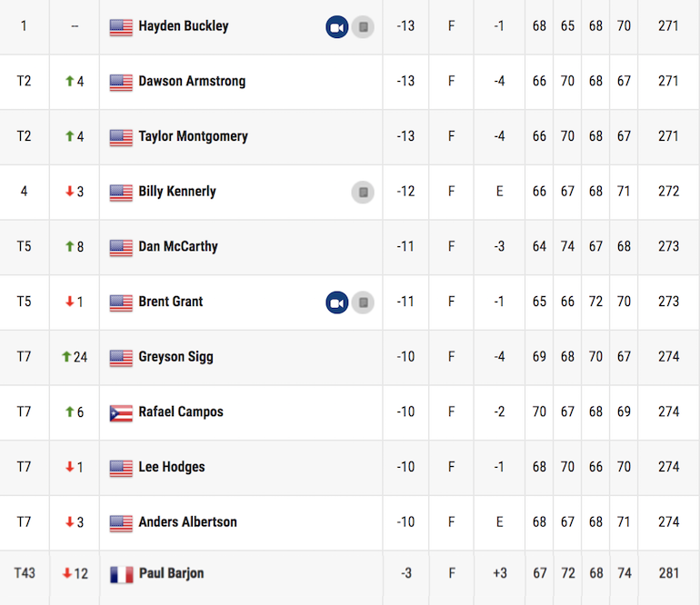The height and width of the screenshot is (605, 700).
Task: Open Dawson Armstrong's player profile
Action: [x=192, y=81]
